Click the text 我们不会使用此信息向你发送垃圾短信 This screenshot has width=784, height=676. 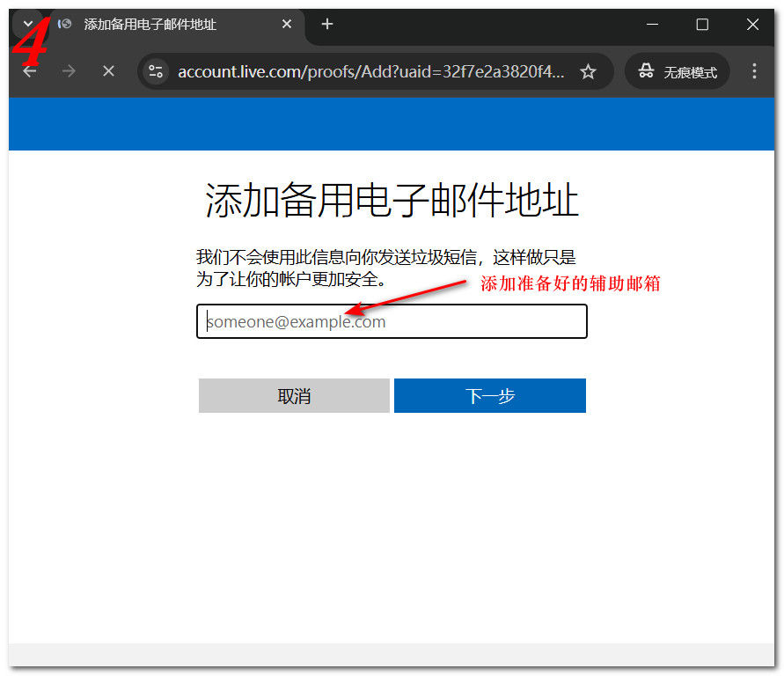pos(336,257)
